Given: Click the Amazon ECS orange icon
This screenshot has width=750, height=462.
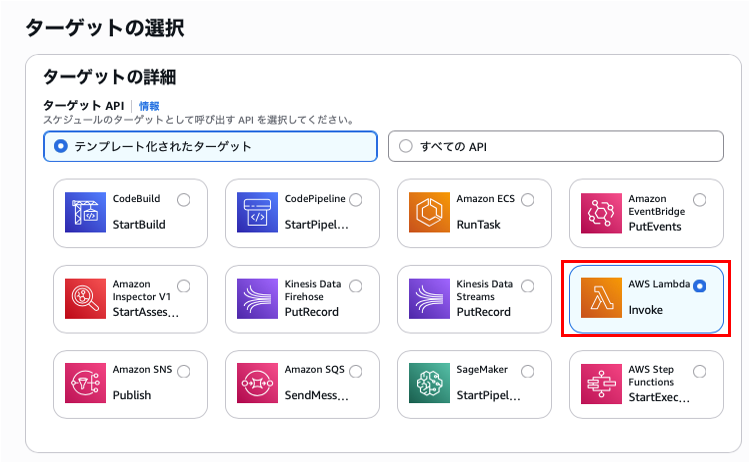Looking at the screenshot, I should click(429, 212).
